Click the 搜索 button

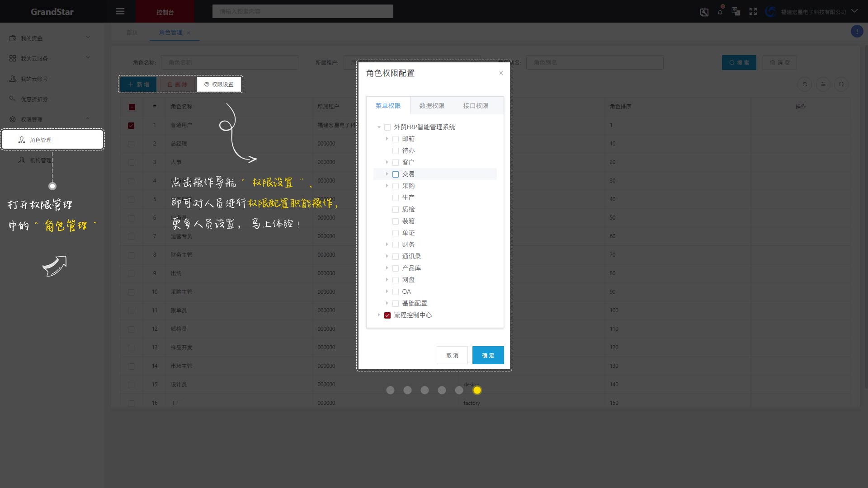[x=739, y=63]
